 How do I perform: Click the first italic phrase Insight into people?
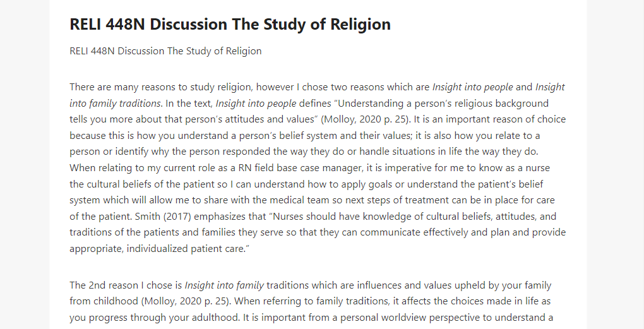[472, 87]
